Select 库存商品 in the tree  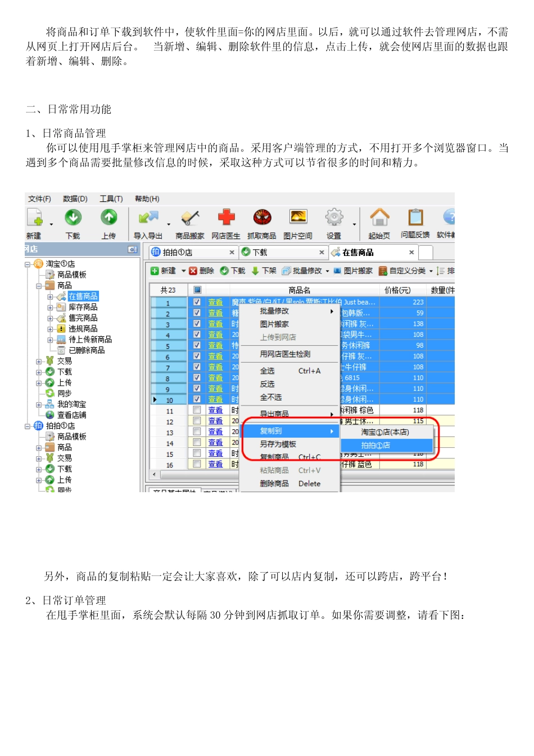pyautogui.click(x=83, y=307)
